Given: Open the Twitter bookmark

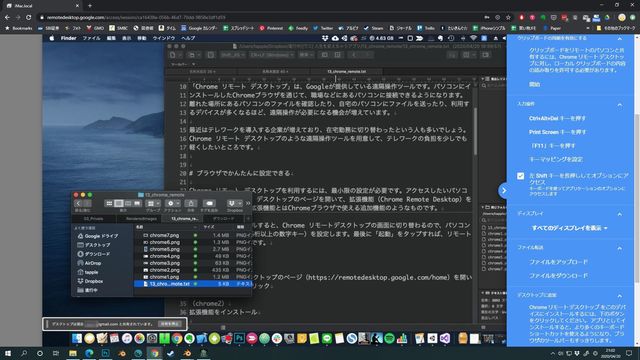Looking at the screenshot, I should (x=323, y=28).
